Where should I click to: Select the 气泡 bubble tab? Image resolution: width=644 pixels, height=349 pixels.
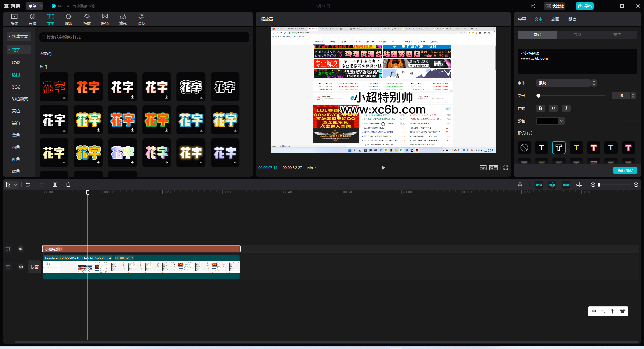(x=577, y=35)
